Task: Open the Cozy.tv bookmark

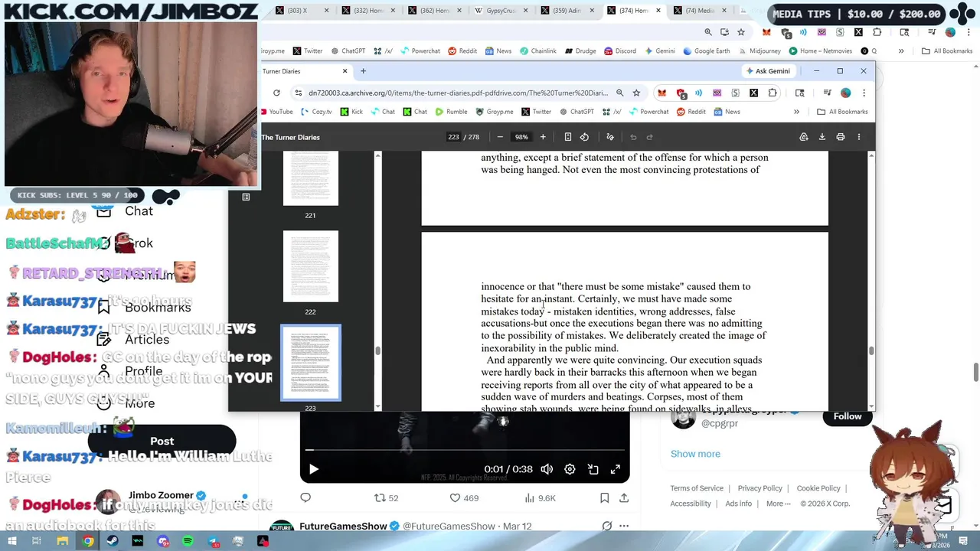Action: point(315,112)
